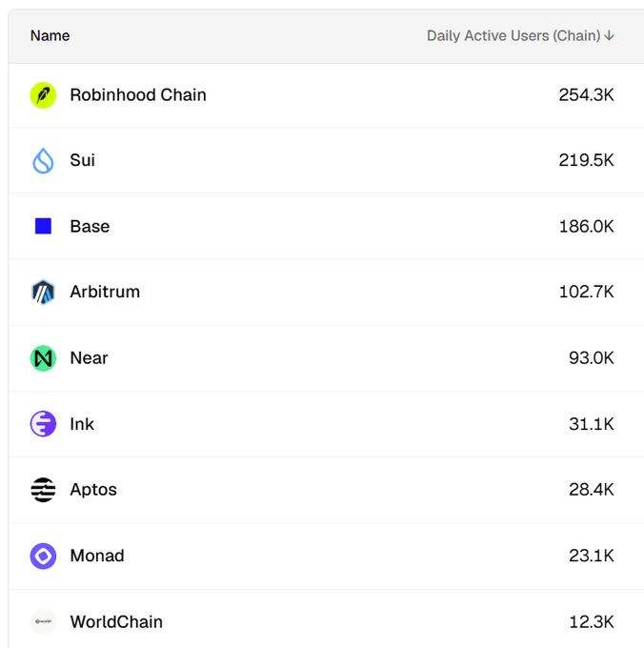Select the Aptos chain name

[93, 490]
